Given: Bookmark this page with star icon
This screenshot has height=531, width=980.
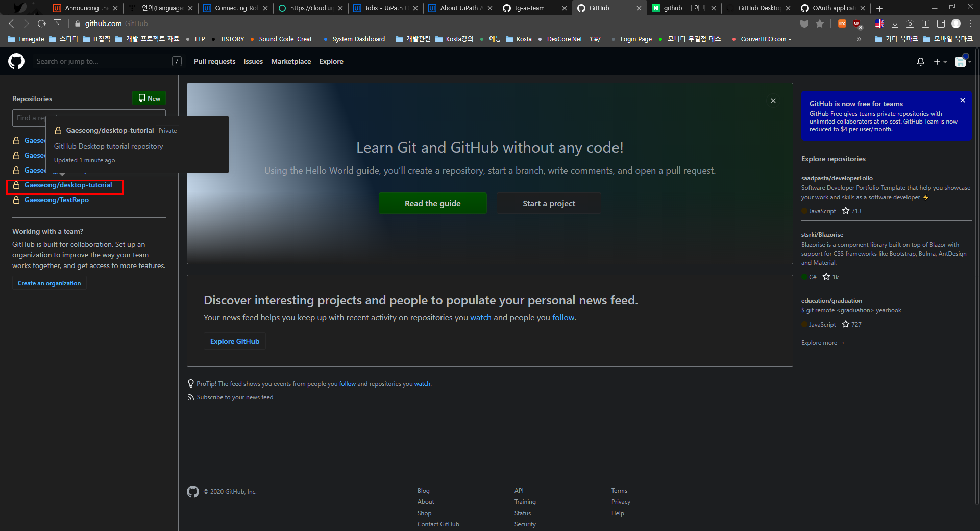Looking at the screenshot, I should coord(820,23).
